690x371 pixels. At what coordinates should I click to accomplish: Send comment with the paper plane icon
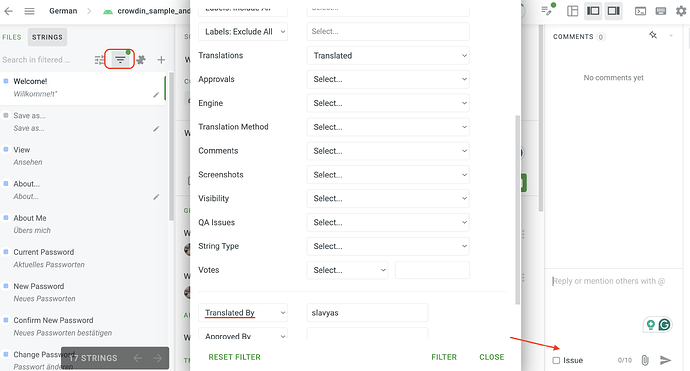tap(665, 360)
